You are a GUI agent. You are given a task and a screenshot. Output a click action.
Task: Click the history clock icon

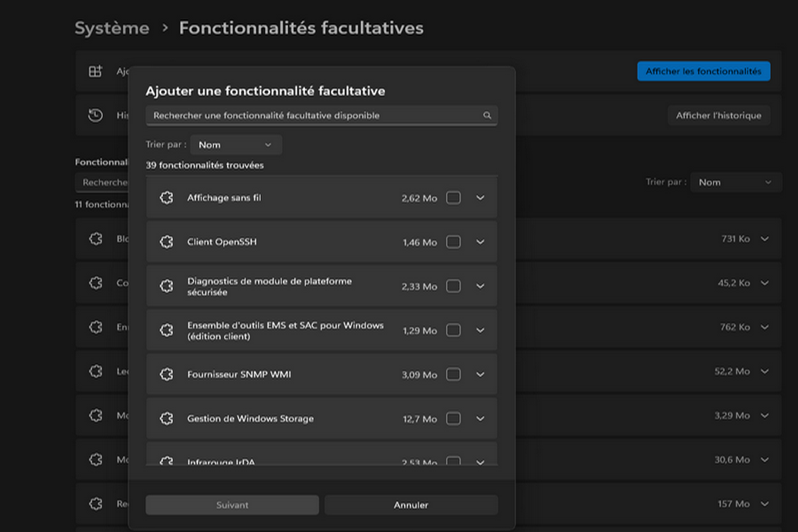pos(96,115)
